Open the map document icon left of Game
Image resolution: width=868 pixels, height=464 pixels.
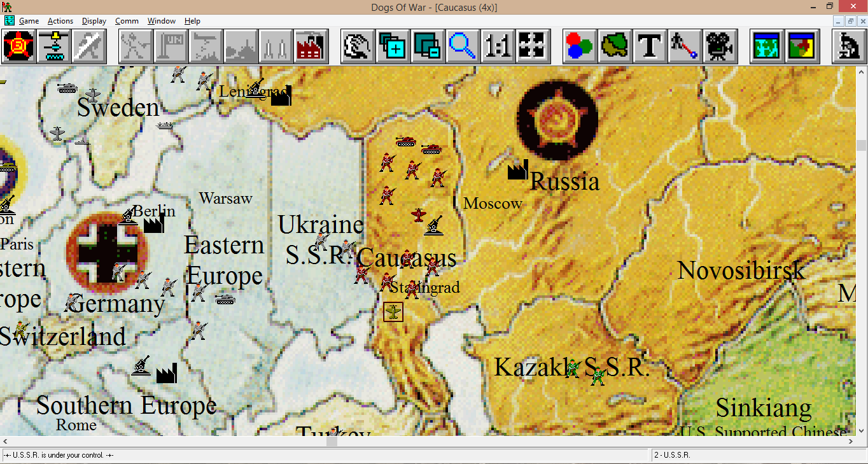(x=9, y=21)
